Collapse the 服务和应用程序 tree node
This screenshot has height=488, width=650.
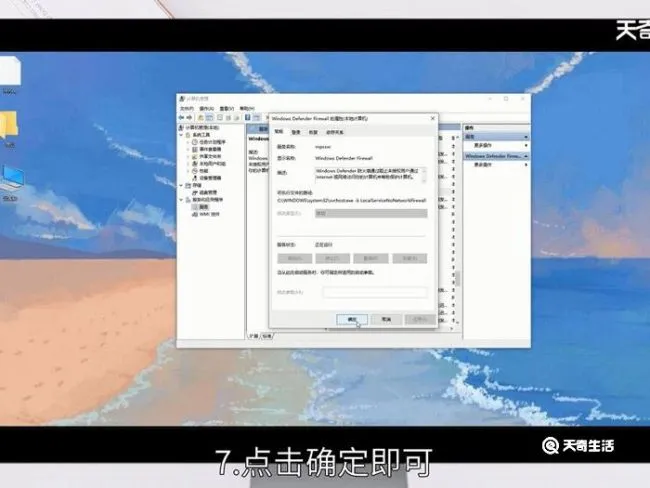pos(182,199)
